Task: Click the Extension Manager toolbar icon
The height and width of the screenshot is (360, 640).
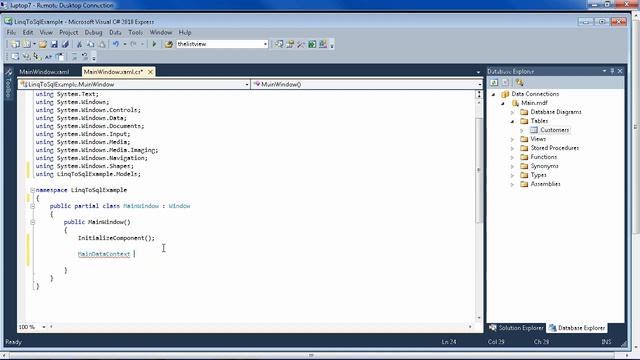Action: (323, 44)
